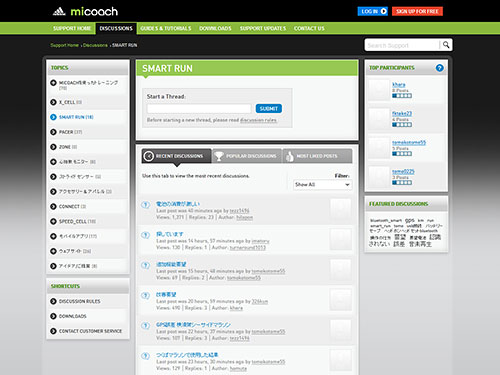Click clock icon on Recent Discussions tab
The image size is (500, 375).
point(149,156)
